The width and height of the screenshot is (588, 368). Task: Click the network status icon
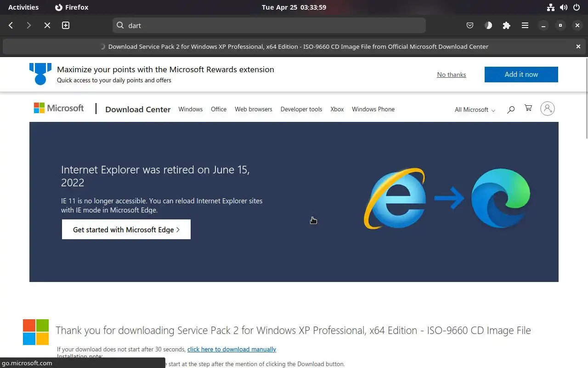[x=551, y=7]
